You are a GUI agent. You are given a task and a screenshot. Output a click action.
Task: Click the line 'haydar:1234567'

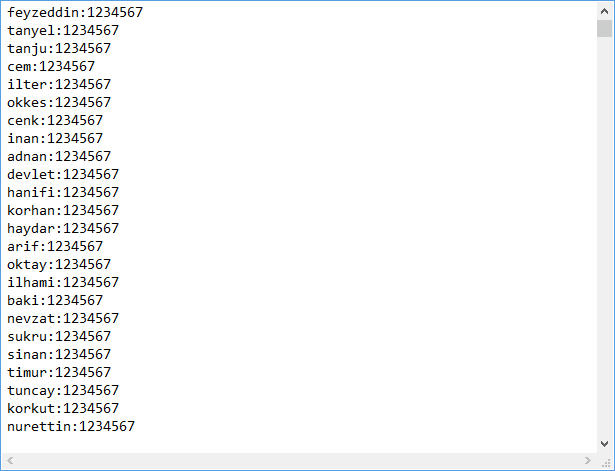tap(63, 229)
